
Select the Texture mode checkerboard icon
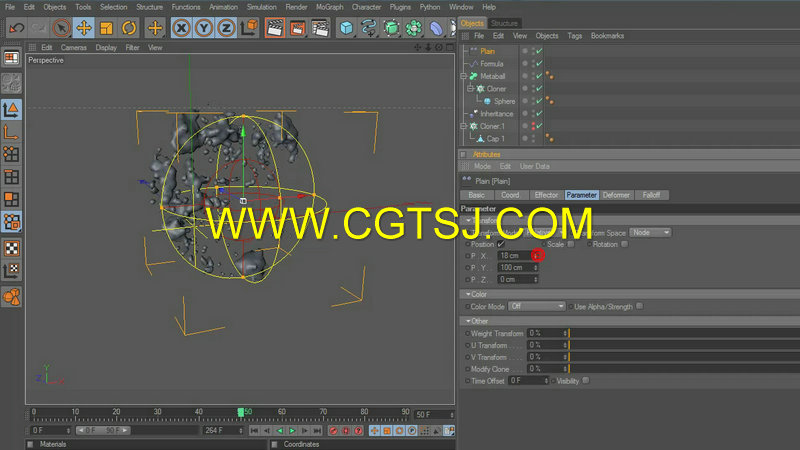click(x=11, y=248)
